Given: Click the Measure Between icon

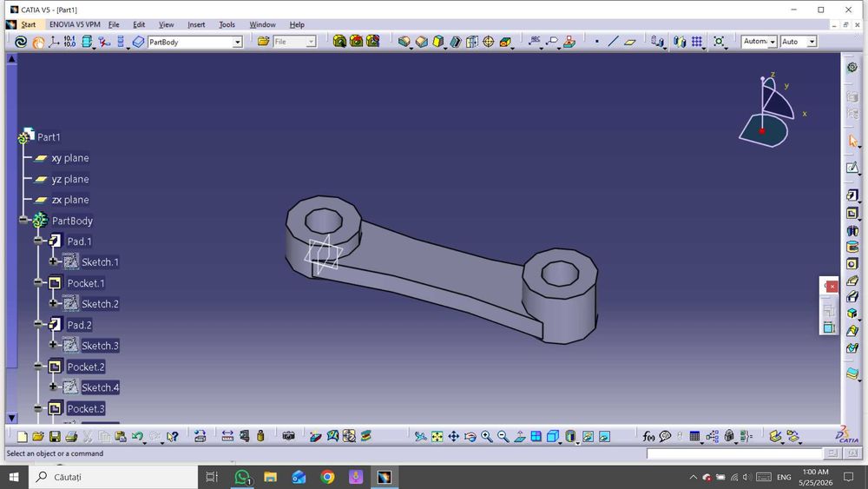Looking at the screenshot, I should tap(227, 436).
